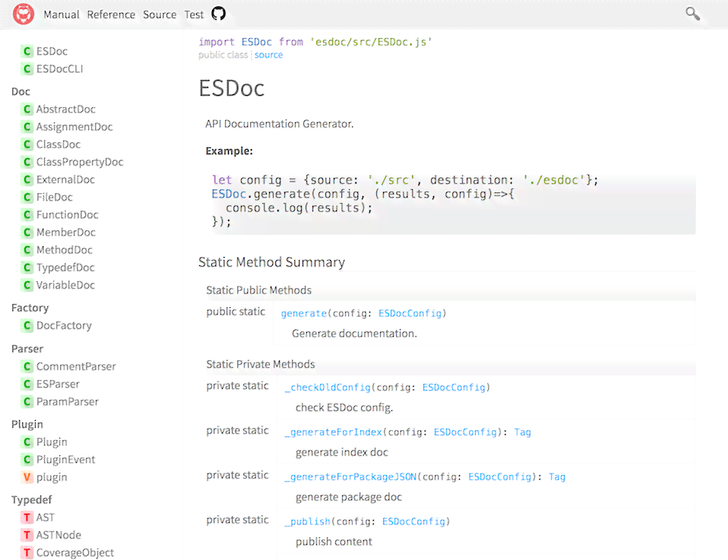The width and height of the screenshot is (728, 560).
Task: Open the CoverageObject typedef link
Action: tap(74, 552)
